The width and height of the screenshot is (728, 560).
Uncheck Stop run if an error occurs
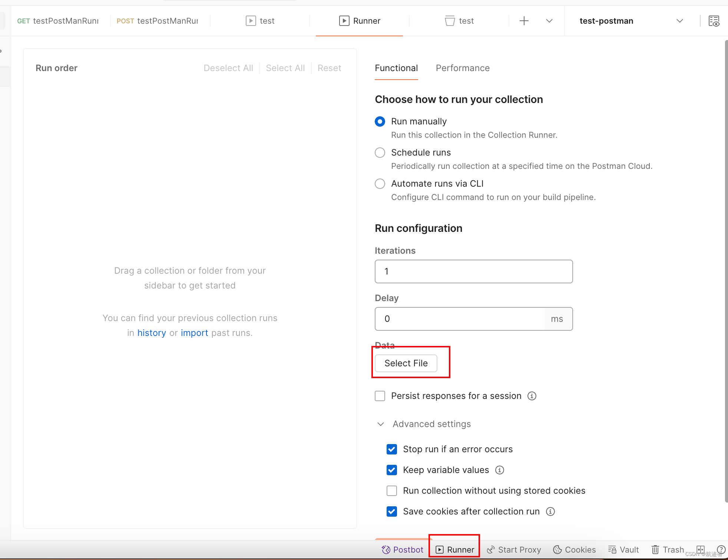[x=392, y=449]
